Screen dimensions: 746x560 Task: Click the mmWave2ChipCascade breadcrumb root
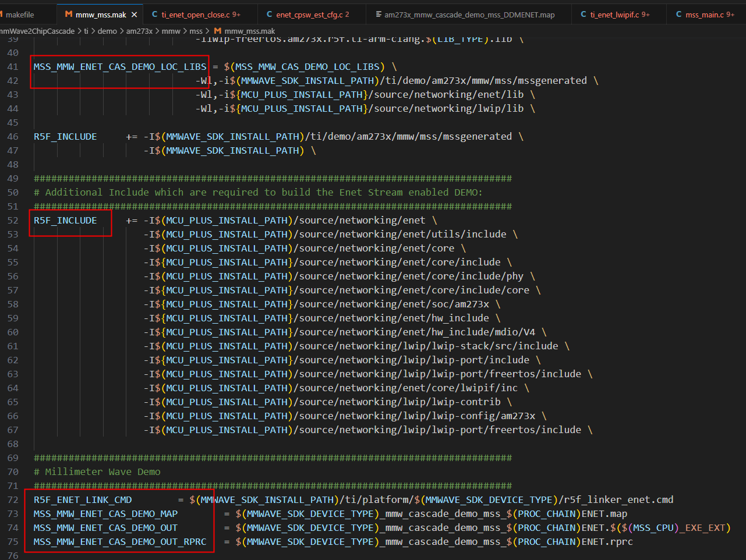click(37, 31)
